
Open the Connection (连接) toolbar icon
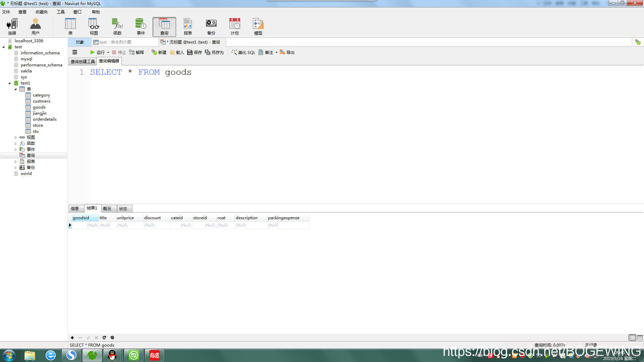click(x=12, y=26)
